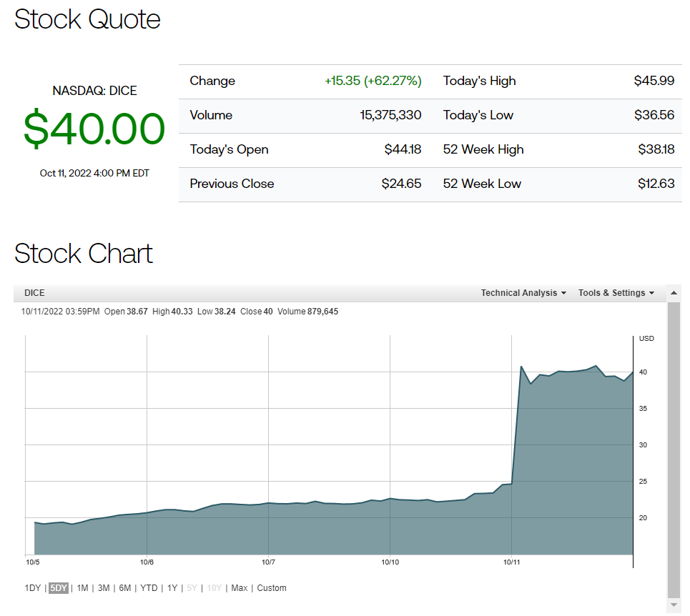Click the 10/10 date label on axis

390,562
